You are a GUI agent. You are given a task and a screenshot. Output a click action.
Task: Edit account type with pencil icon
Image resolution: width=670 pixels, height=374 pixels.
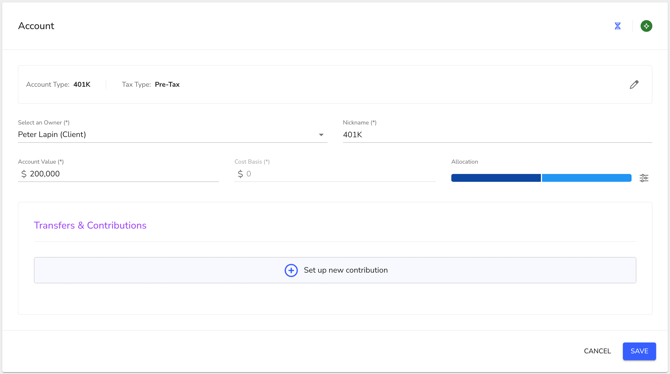coord(634,85)
